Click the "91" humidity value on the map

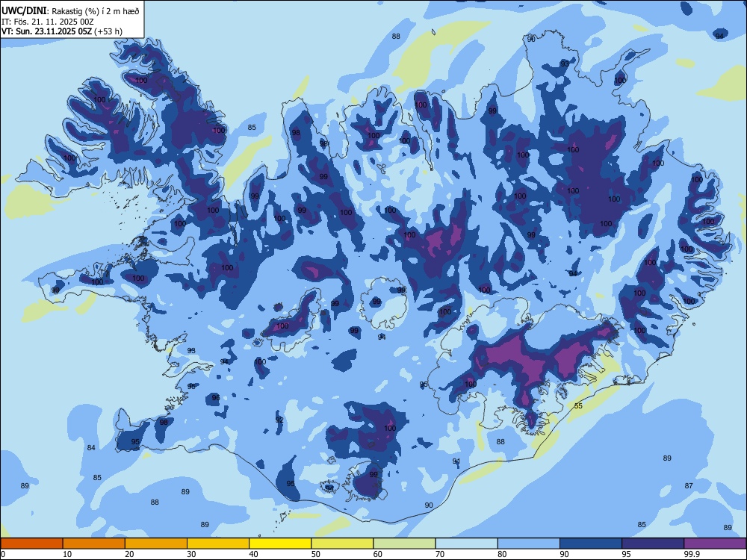[456, 461]
